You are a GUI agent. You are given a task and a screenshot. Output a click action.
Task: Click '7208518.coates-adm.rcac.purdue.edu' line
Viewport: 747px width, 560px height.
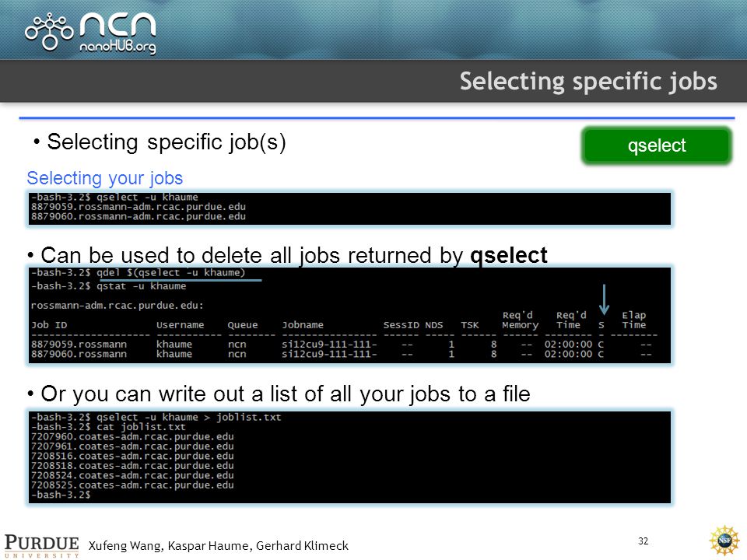tap(132, 466)
